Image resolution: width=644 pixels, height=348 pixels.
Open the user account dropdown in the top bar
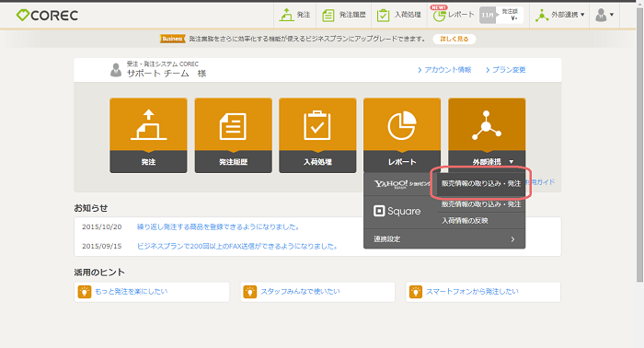point(604,15)
